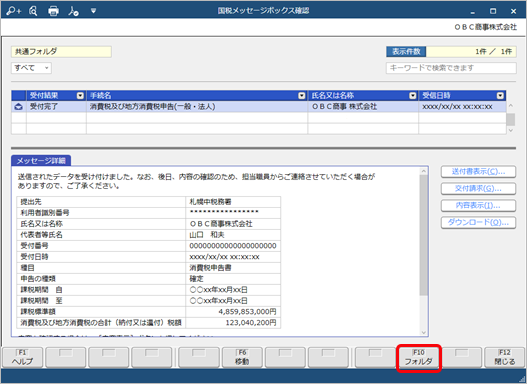Viewport: 527px width, 384px height.
Task: Click the 受付番号 row label
Action: pyautogui.click(x=34, y=246)
